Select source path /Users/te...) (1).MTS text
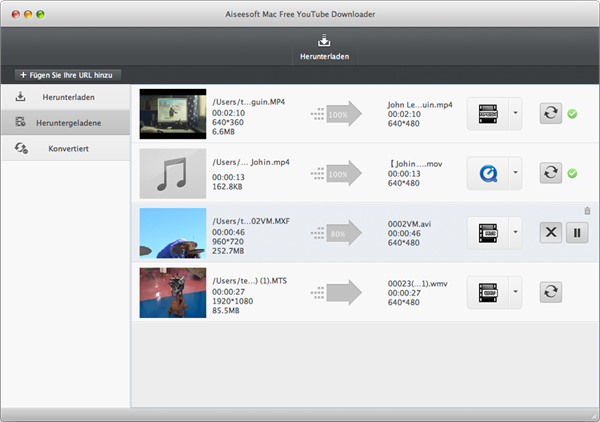 tap(249, 281)
